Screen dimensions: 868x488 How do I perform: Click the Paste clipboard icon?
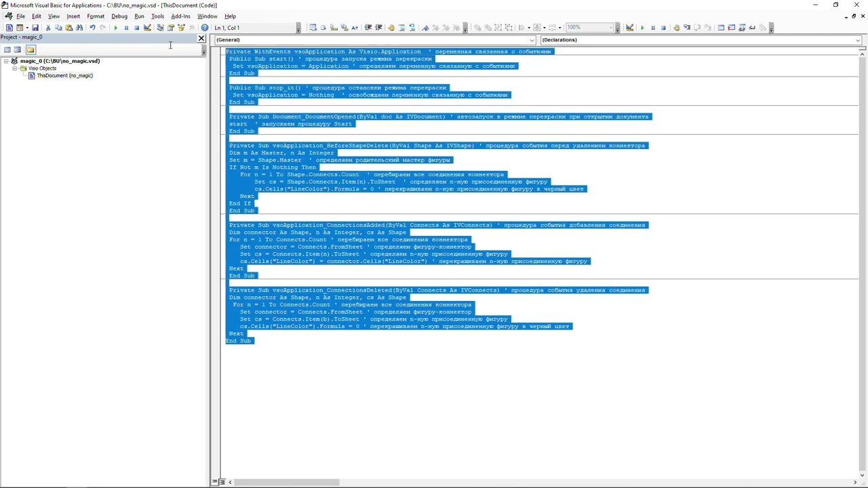tap(68, 28)
